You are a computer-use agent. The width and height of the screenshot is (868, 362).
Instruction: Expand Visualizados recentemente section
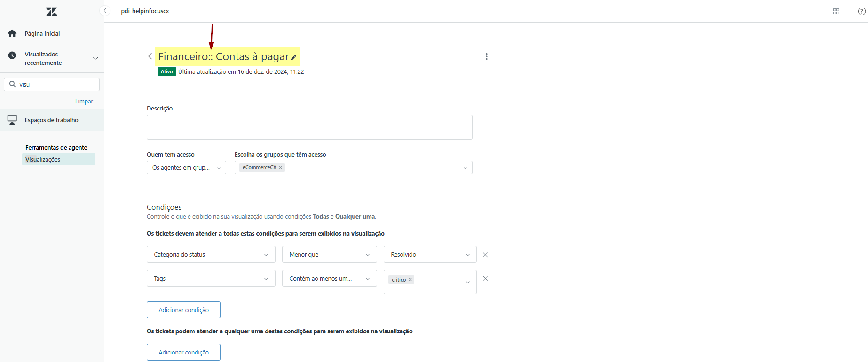(95, 59)
